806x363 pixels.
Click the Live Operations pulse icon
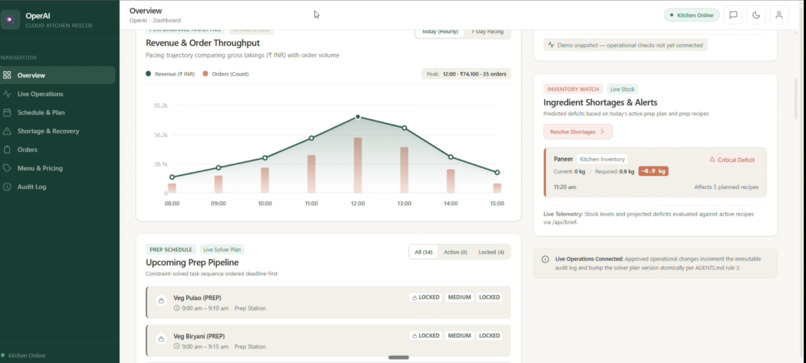click(7, 94)
